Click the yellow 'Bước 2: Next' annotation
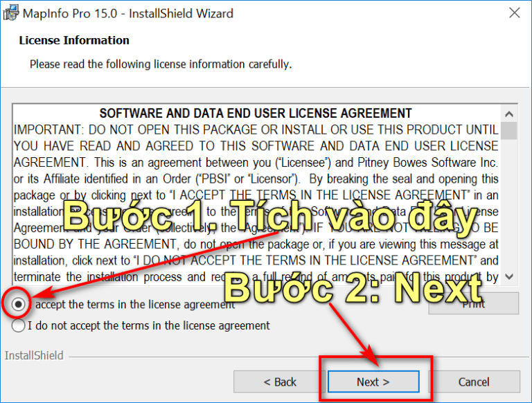532x403 pixels. tap(355, 286)
